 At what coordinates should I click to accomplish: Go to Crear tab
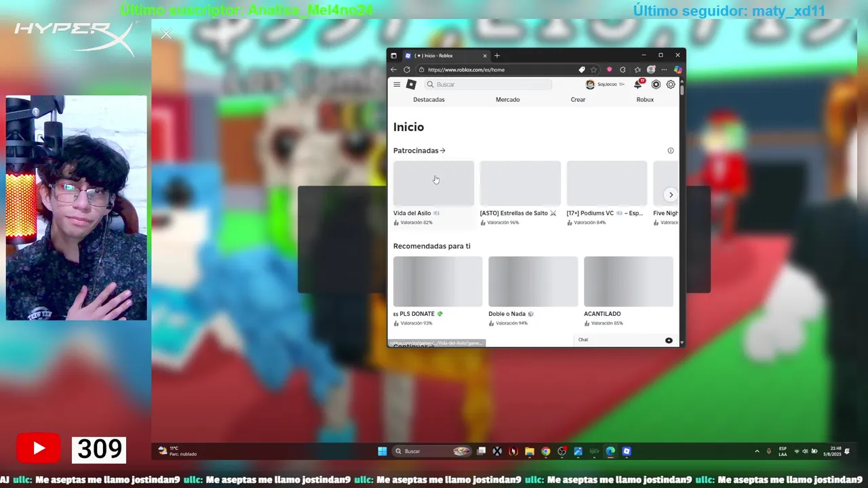(x=578, y=100)
